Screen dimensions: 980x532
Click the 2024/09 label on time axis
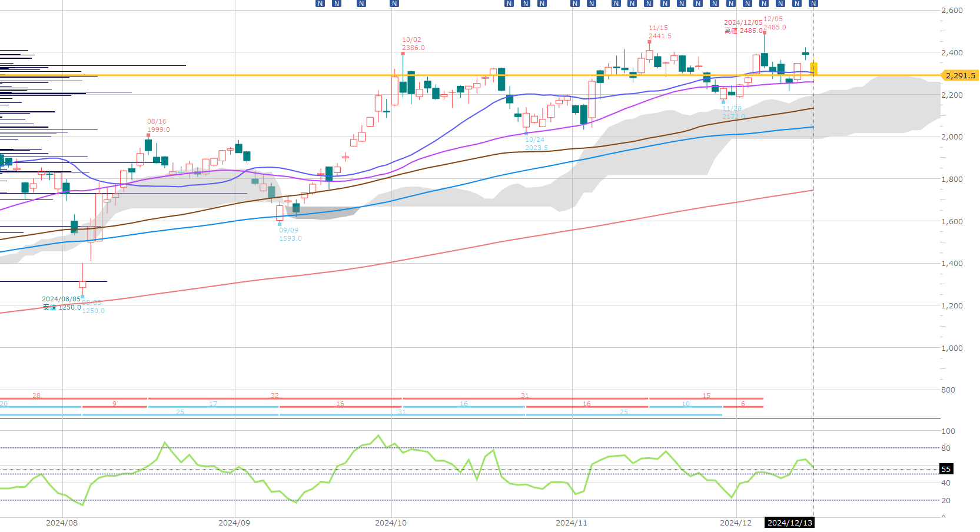coord(234,523)
